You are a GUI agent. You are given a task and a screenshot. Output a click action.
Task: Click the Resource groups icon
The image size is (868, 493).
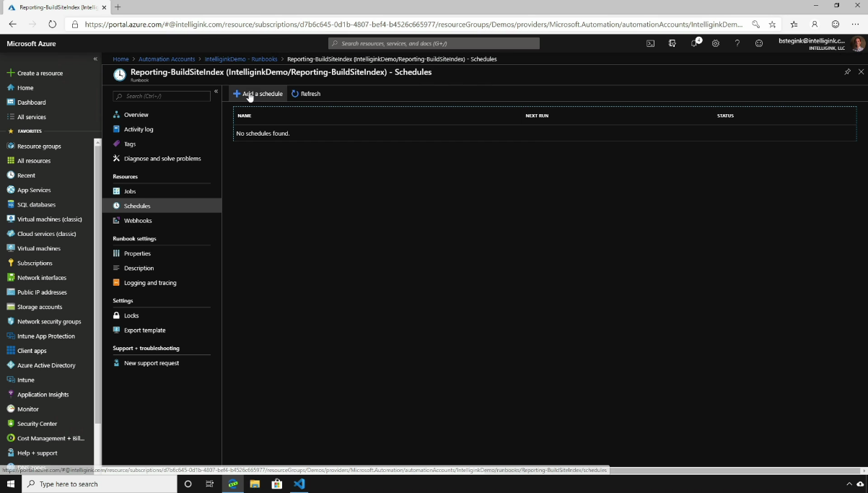[11, 146]
